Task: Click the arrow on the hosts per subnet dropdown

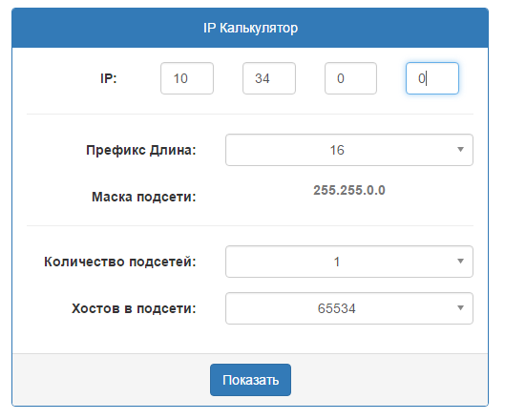Action: [460, 308]
